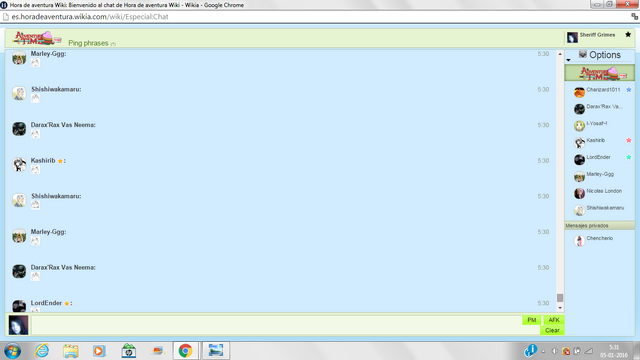This screenshot has height=360, width=640.
Task: Click the gold star after Kashirib in chat
Action: tap(60, 161)
